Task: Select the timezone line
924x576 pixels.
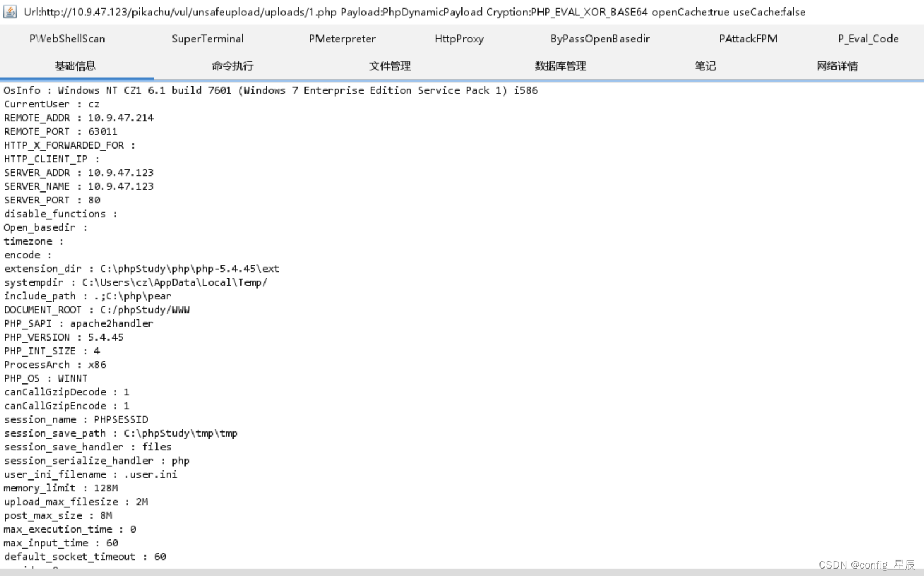Action: click(x=34, y=241)
